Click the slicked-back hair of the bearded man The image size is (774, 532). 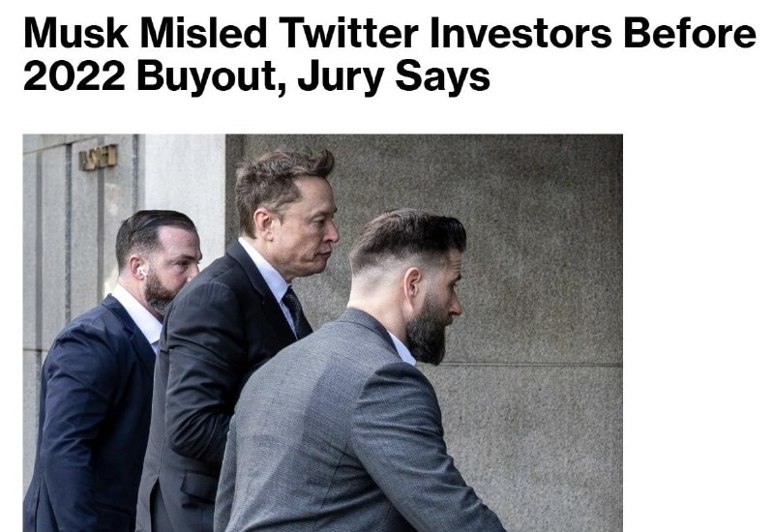tap(406, 235)
